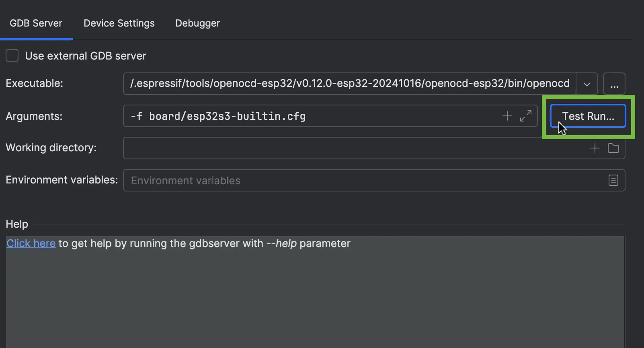Viewport: 644px width, 348px height.
Task: Click the 'Environment variables:' field label
Action: [62, 180]
